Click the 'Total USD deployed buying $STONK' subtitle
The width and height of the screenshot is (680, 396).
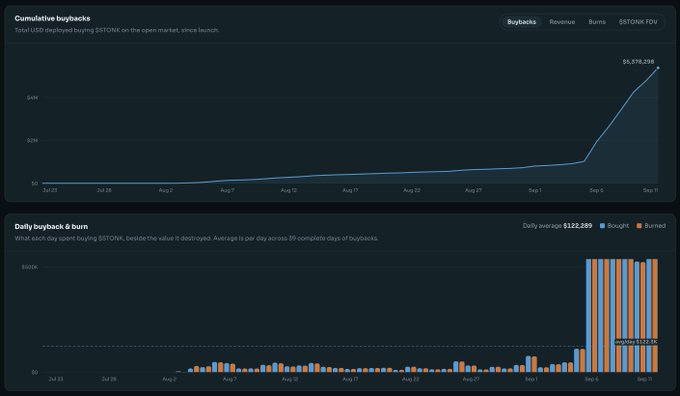coord(117,30)
